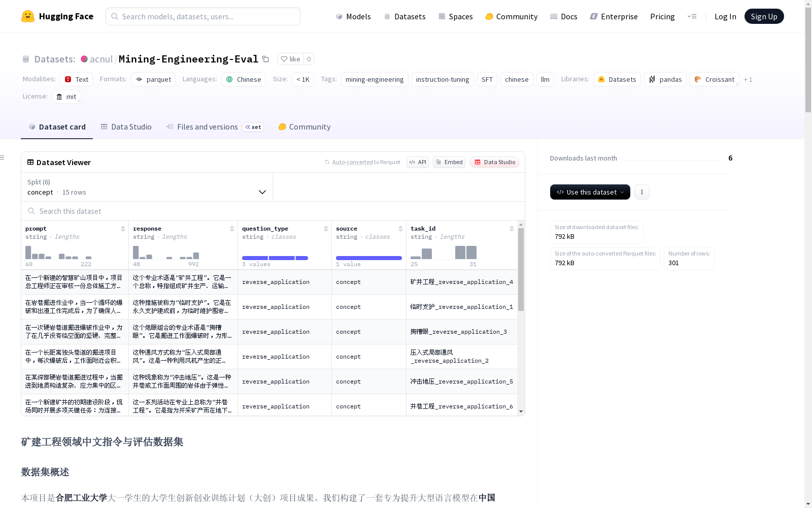The width and height of the screenshot is (812, 508).
Task: Click the mit license tag
Action: 66,97
